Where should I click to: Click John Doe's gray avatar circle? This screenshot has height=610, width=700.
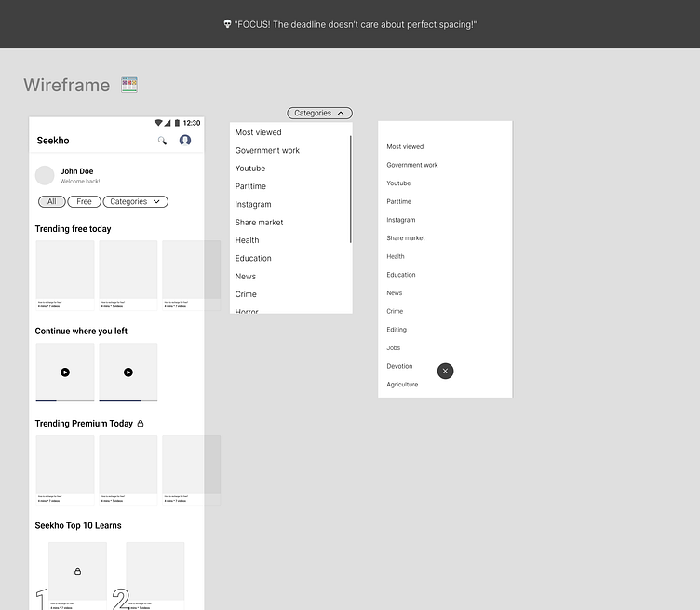coord(45,175)
